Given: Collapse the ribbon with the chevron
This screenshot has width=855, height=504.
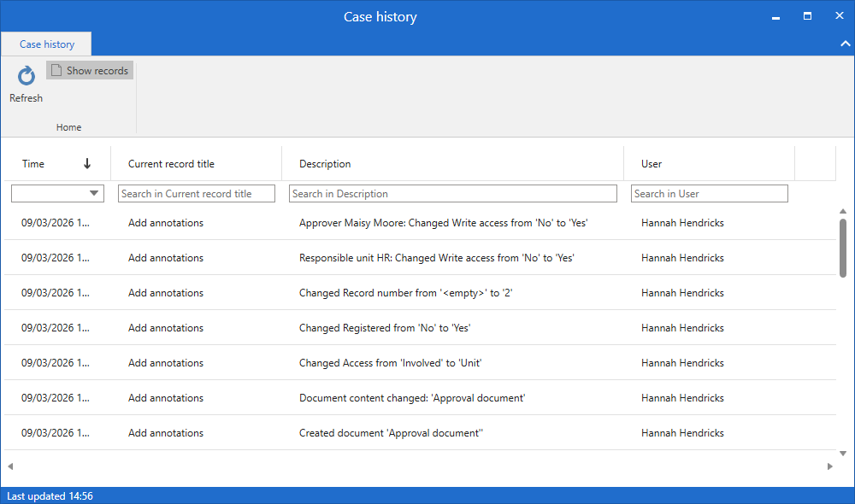Looking at the screenshot, I should [846, 44].
